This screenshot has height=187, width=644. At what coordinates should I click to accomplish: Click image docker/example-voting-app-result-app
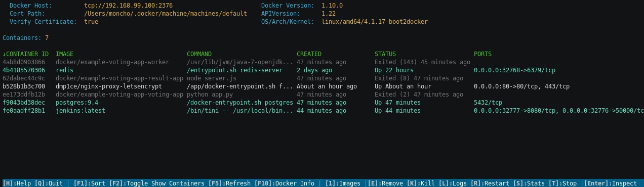[119, 78]
